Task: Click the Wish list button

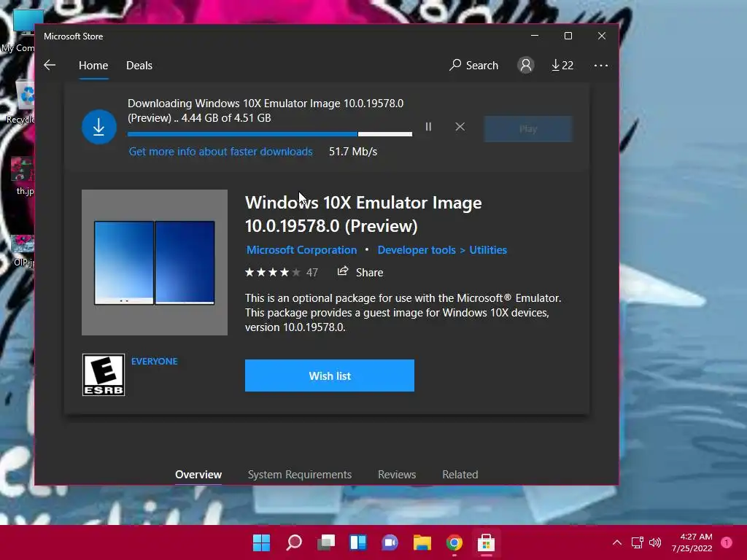Action: tap(330, 376)
